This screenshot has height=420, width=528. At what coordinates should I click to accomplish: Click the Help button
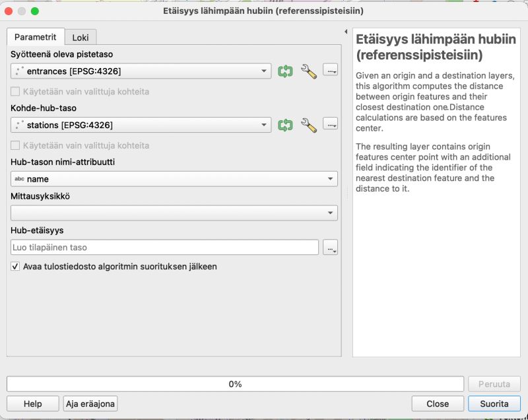32,403
